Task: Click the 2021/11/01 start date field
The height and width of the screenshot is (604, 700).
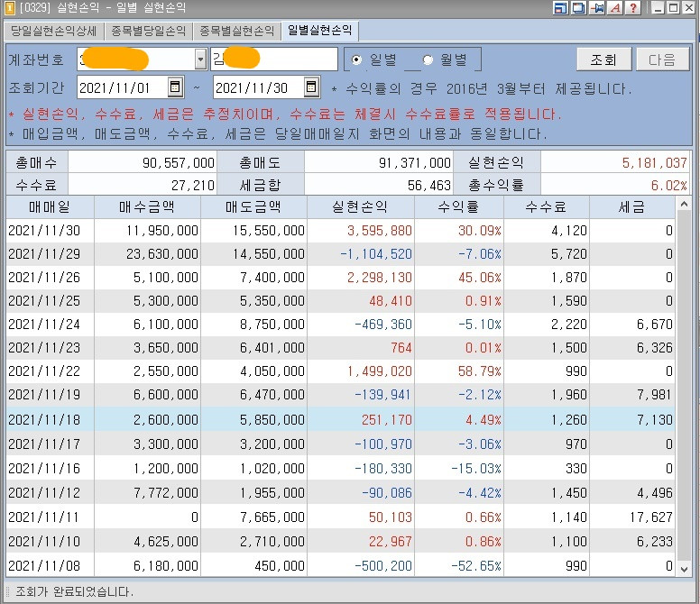Action: [x=123, y=87]
